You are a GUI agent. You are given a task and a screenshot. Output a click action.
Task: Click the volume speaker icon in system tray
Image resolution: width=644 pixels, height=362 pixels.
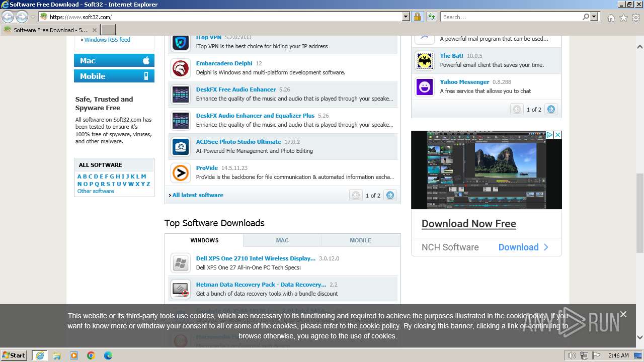tap(572, 355)
